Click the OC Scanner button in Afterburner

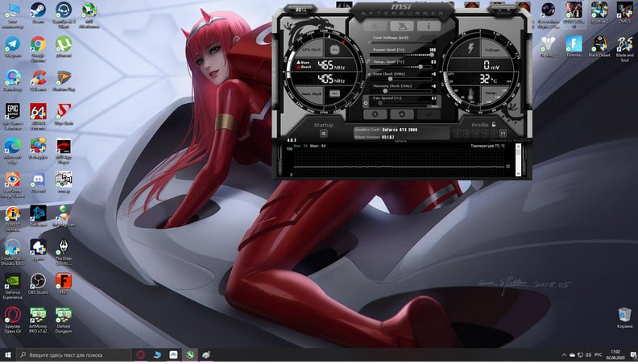300,10
